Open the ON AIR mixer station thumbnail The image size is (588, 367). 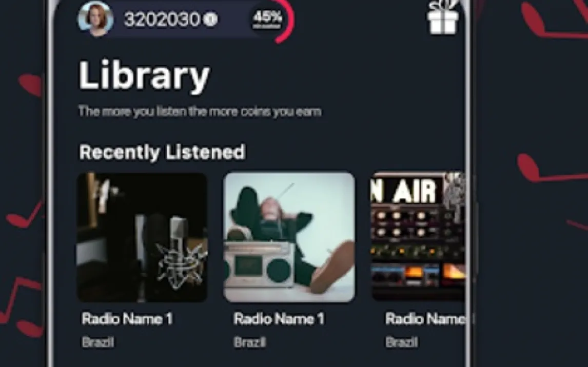point(418,236)
